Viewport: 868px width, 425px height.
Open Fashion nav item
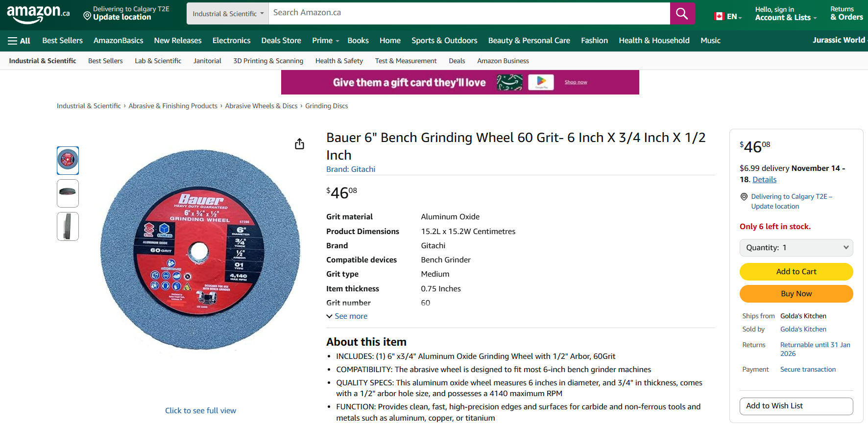[x=594, y=41]
